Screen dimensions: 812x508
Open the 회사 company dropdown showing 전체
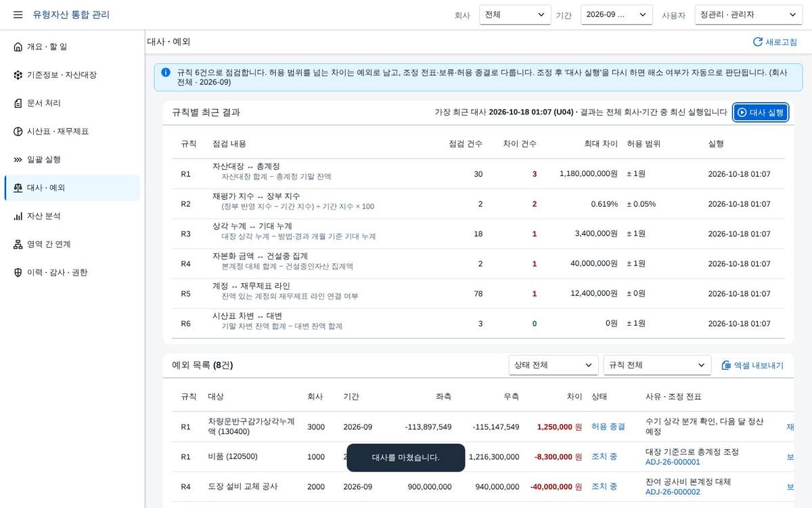coord(515,15)
